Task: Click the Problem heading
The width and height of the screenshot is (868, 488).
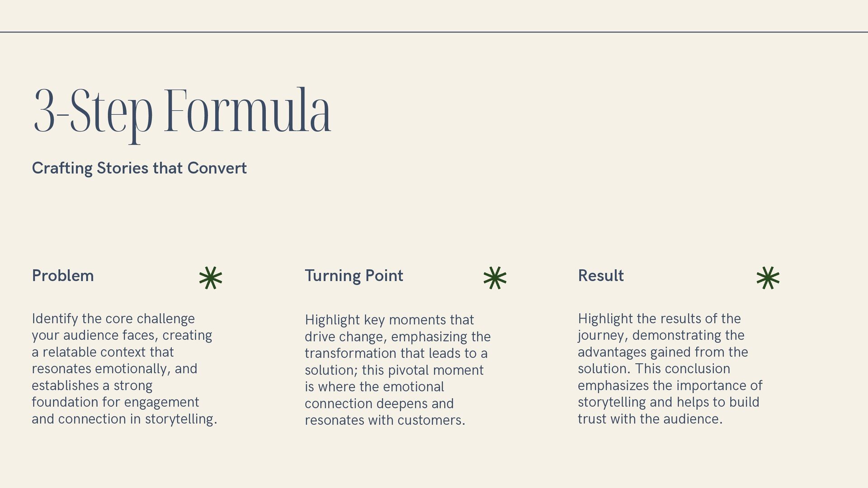Action: click(x=63, y=276)
